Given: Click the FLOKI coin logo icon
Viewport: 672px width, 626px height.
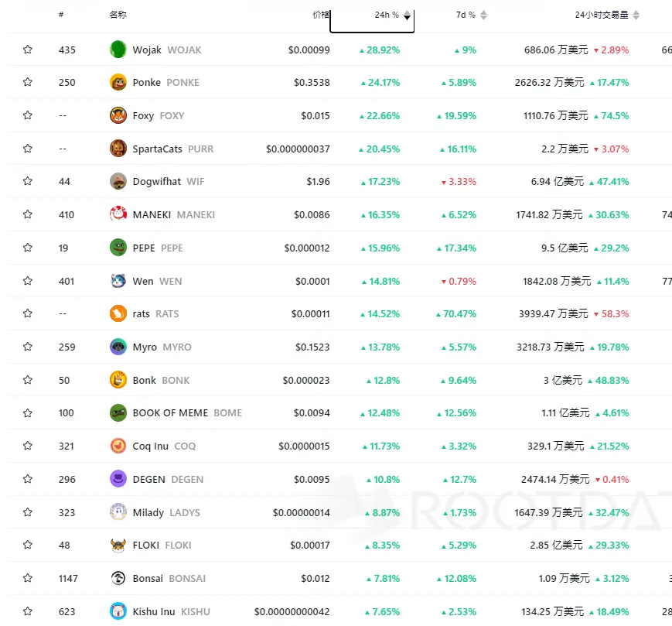Looking at the screenshot, I should (118, 545).
